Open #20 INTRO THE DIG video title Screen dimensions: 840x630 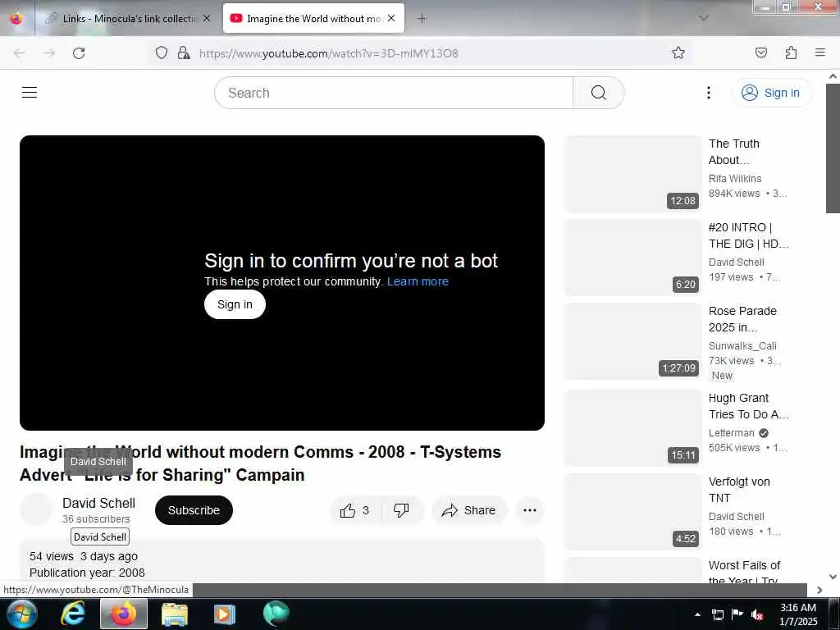(x=748, y=235)
